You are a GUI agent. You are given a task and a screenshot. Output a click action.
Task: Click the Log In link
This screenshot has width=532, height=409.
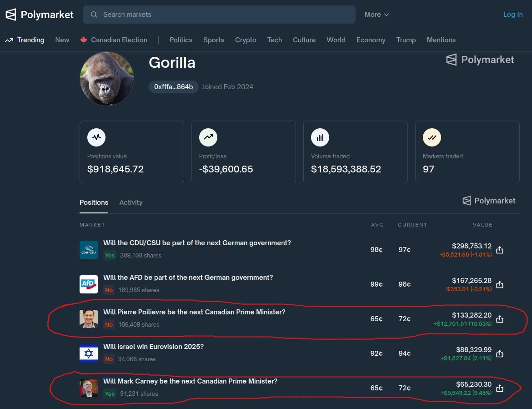coord(512,15)
